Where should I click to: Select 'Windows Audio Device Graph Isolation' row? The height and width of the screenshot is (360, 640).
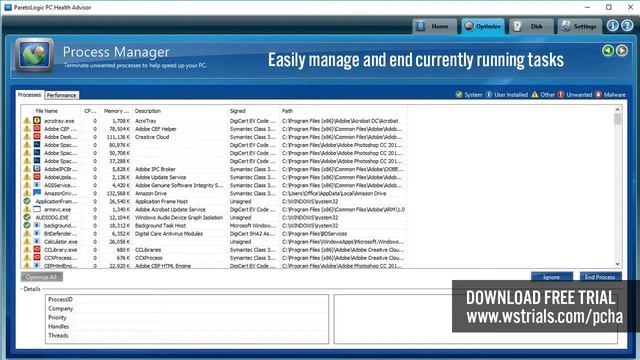point(214,218)
